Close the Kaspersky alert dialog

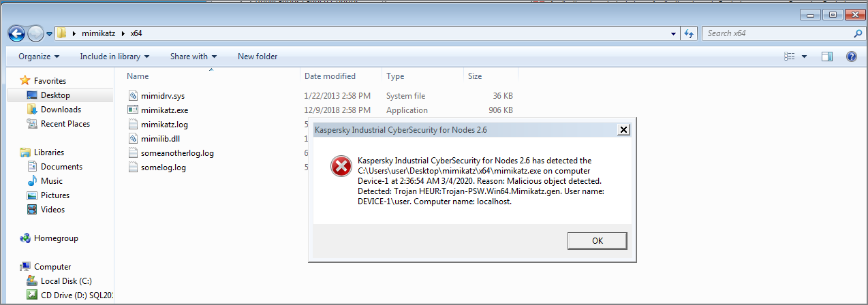(x=622, y=129)
